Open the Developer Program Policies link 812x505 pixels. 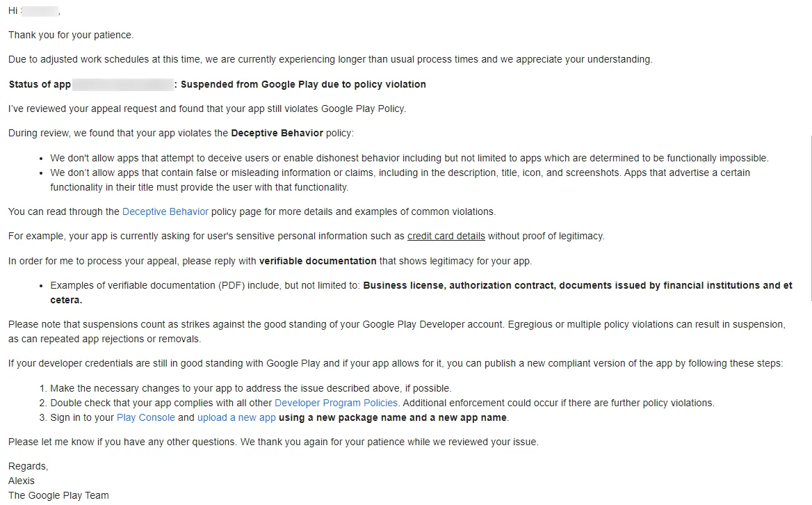tap(336, 403)
